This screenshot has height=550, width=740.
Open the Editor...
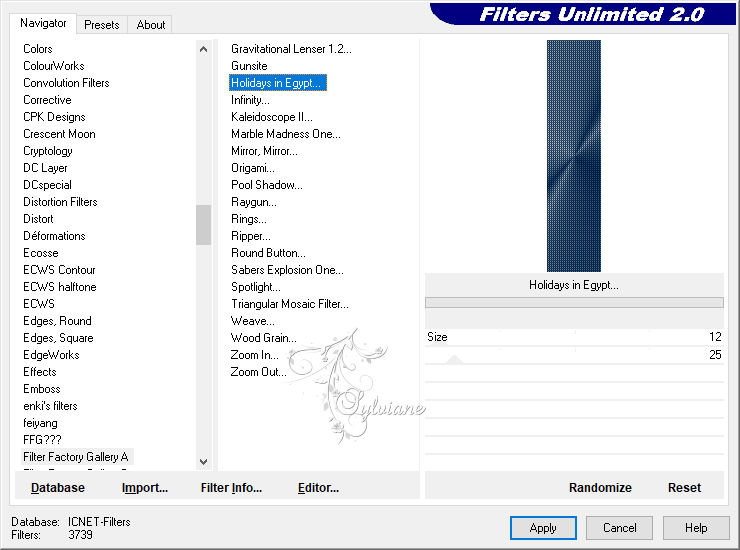pyautogui.click(x=319, y=488)
